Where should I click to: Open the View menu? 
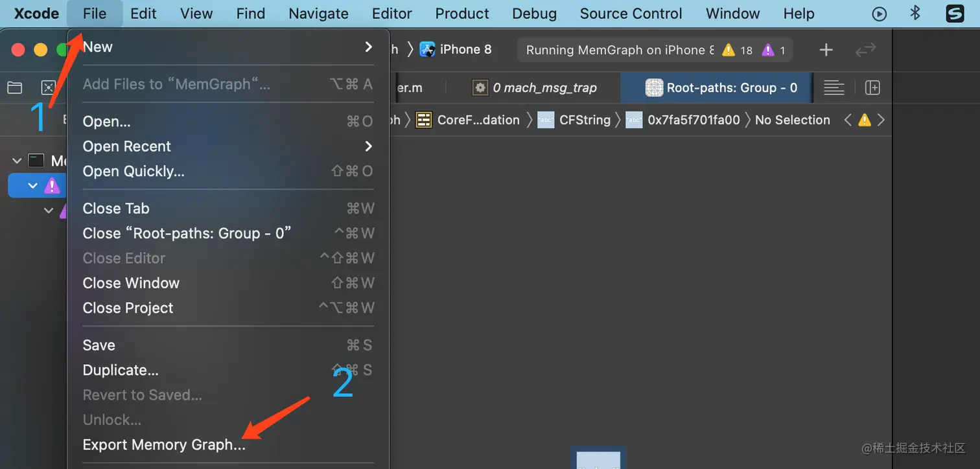click(x=196, y=14)
